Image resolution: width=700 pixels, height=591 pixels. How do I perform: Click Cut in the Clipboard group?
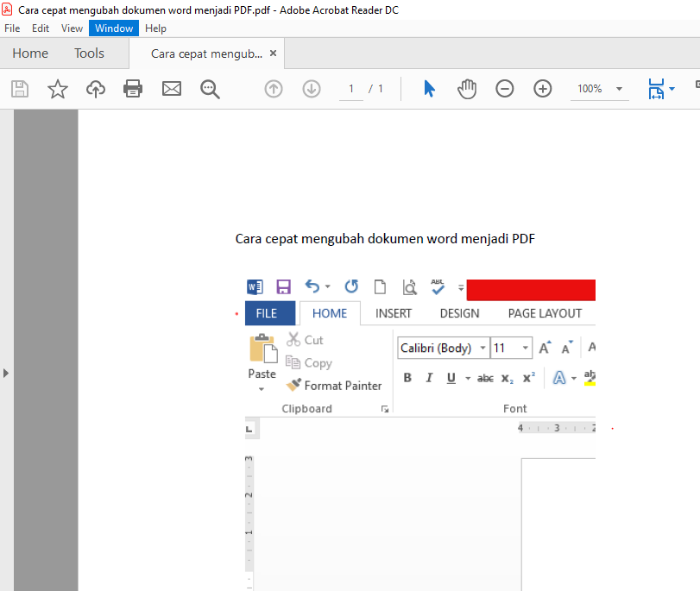click(x=305, y=340)
